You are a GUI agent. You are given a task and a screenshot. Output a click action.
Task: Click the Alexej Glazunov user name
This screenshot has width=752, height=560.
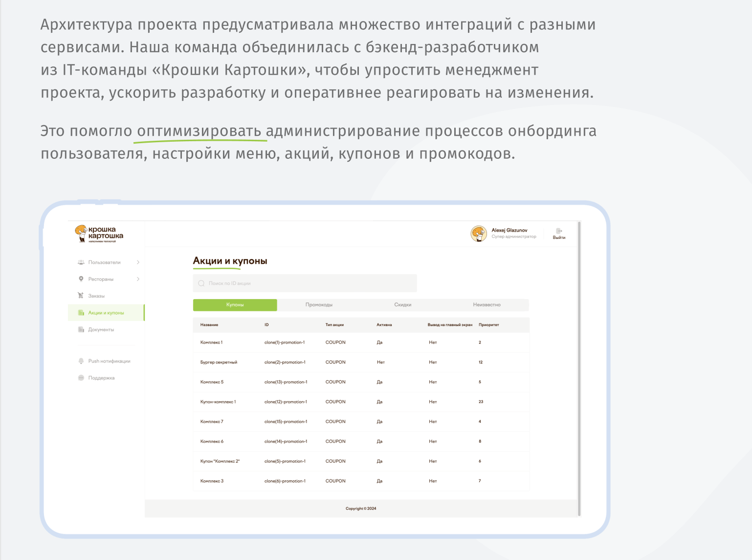[x=509, y=230]
